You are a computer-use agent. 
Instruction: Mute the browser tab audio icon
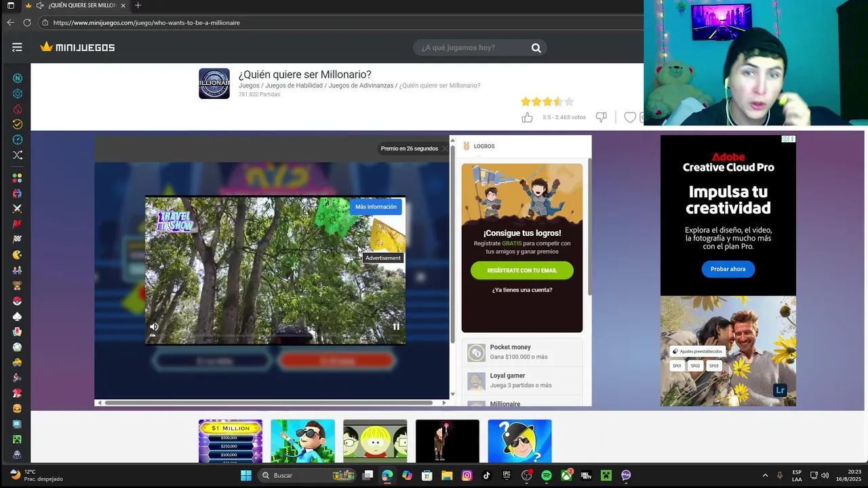[40, 5]
